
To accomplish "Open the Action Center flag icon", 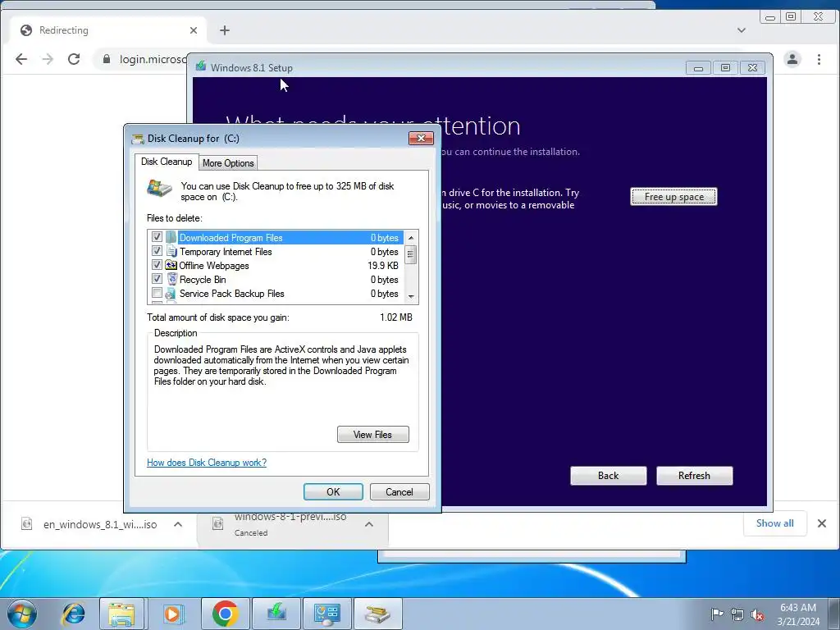I will 717,614.
